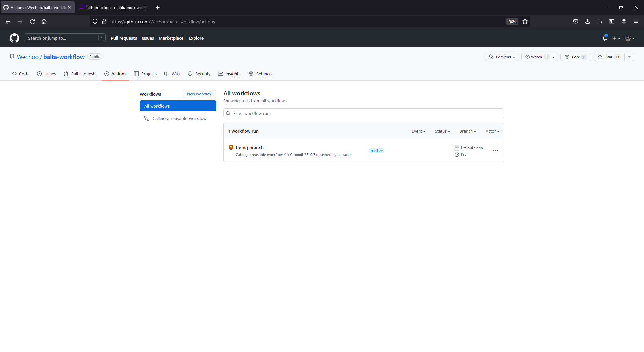
Task: Open the Firefox downloads panel
Action: (588, 22)
